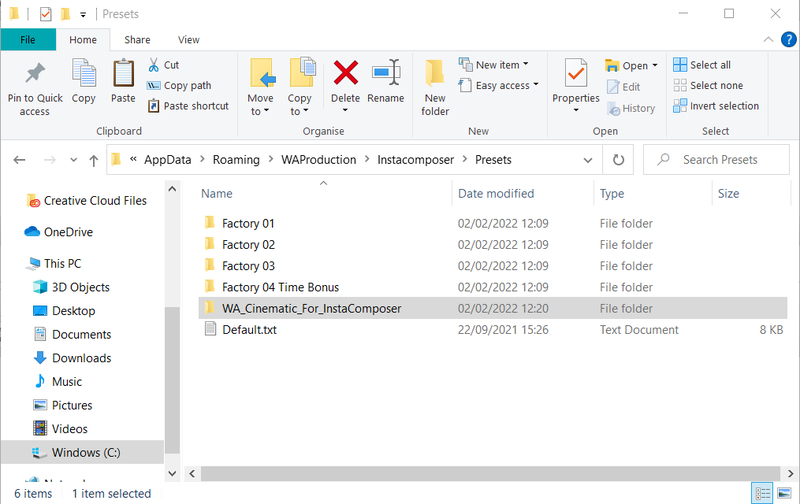Open the File tab
This screenshot has width=800, height=504.
tap(28, 40)
